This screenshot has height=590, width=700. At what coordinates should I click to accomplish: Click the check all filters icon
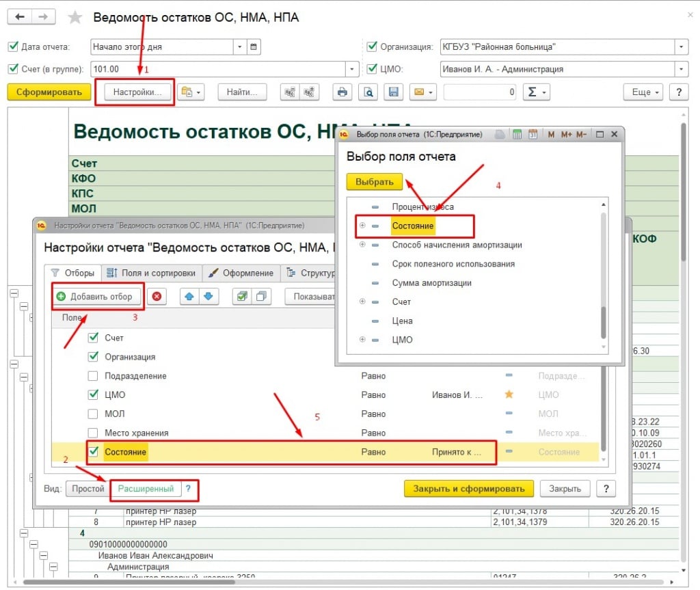coord(241,297)
